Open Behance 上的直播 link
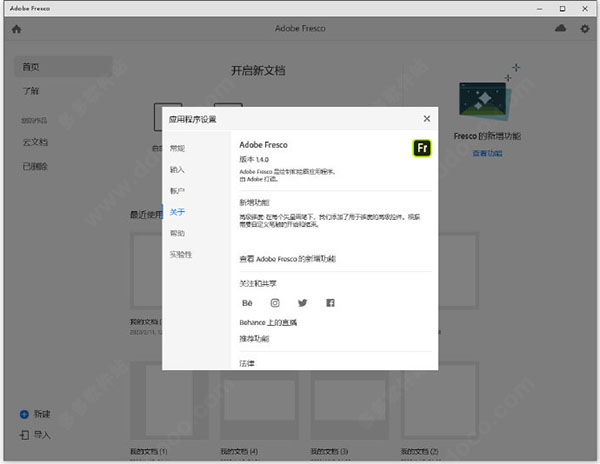Viewport: 600px width, 464px height. pyautogui.click(x=268, y=322)
